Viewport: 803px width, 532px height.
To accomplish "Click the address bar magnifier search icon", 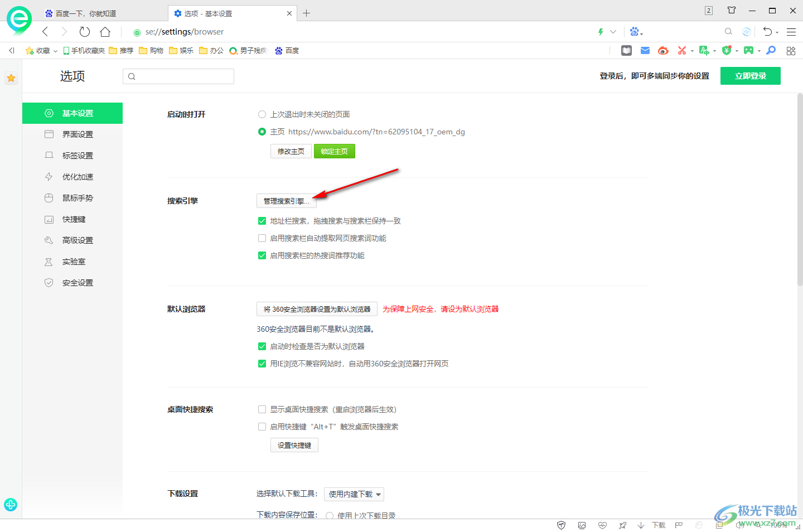I will (x=728, y=32).
